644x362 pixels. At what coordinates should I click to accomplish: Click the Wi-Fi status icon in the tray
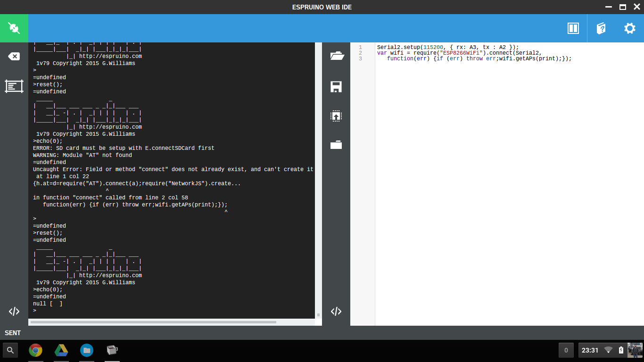(x=609, y=350)
